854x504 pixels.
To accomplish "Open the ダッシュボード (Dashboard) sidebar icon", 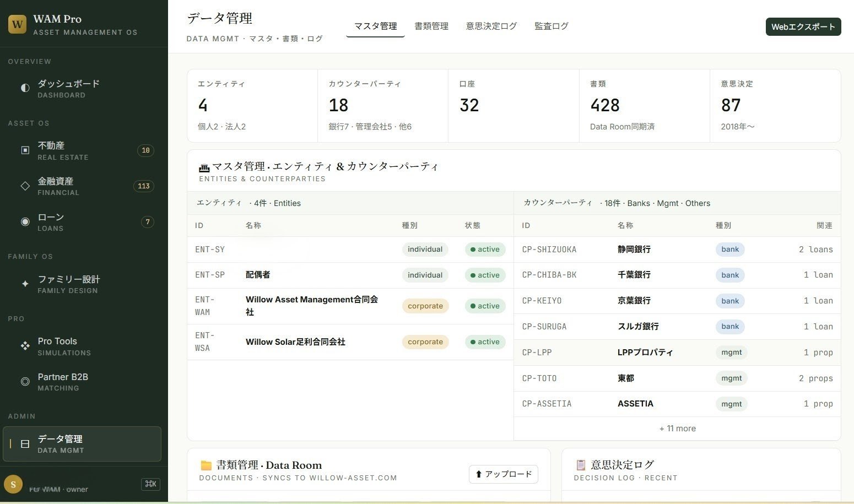I will pos(25,88).
